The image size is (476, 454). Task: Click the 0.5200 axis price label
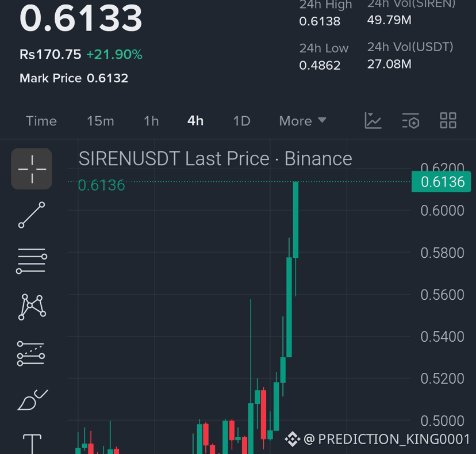[442, 379]
